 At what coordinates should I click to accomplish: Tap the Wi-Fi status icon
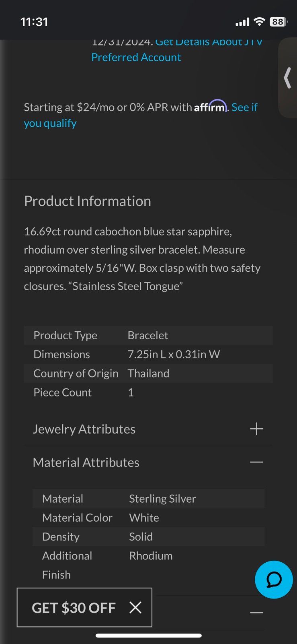pos(260,22)
